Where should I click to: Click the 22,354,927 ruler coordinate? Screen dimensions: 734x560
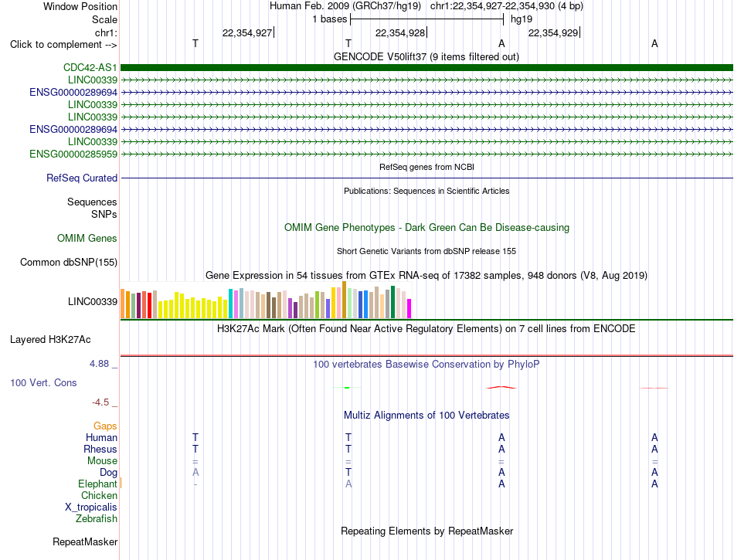point(247,33)
